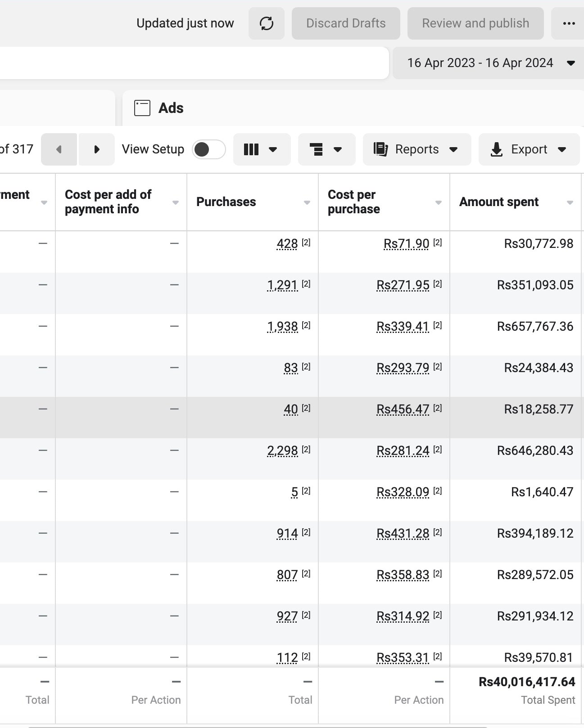Select the Rs18,258.77 amount spent cell
The image size is (584, 728).
coord(516,418)
